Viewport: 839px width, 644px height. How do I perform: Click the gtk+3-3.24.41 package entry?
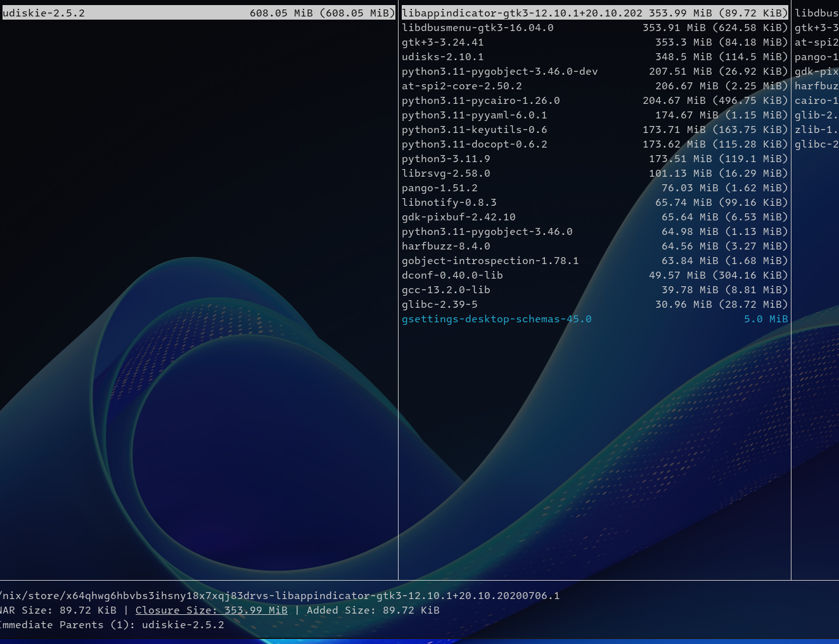442,42
